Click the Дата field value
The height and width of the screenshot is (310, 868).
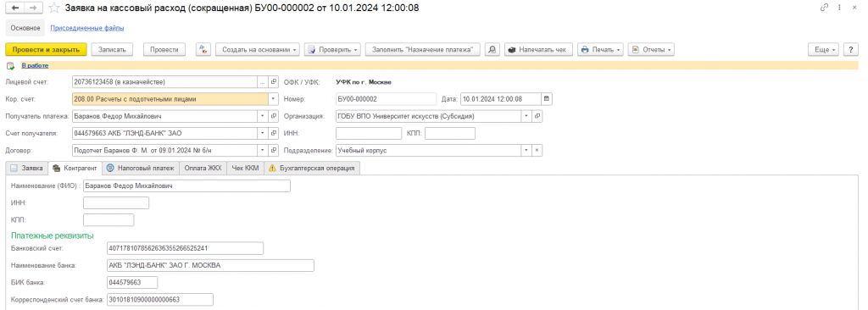click(500, 99)
